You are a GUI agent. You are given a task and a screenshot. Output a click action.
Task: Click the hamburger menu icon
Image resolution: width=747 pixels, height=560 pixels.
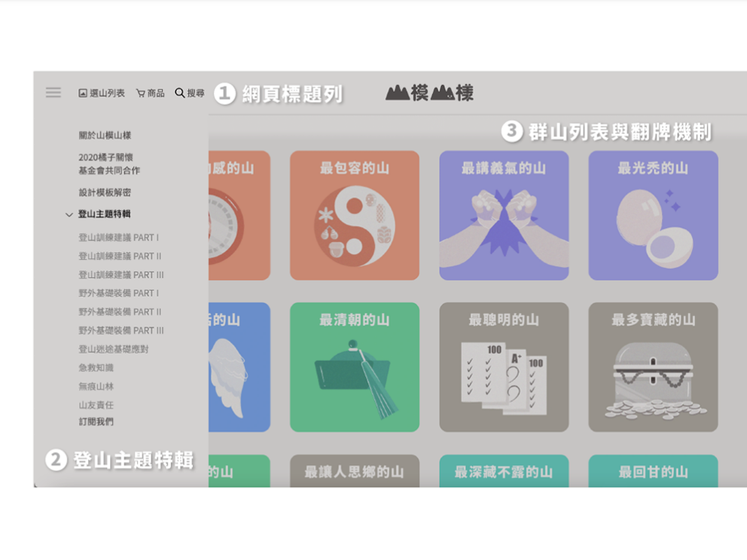point(53,93)
